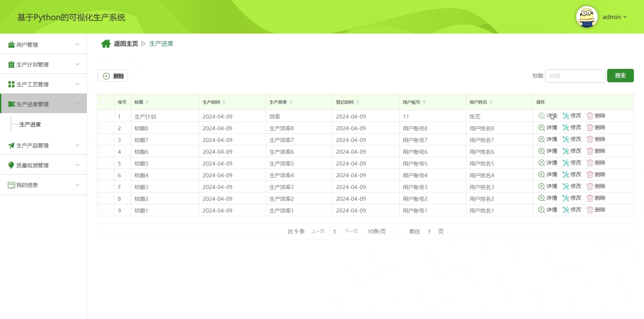The height and width of the screenshot is (319, 644).
Task: Select page number 1 in pagination
Action: (x=334, y=231)
